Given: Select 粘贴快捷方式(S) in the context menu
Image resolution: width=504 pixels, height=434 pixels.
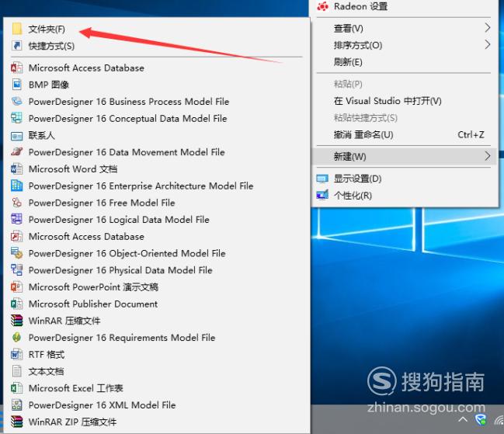Looking at the screenshot, I should pos(405,118).
